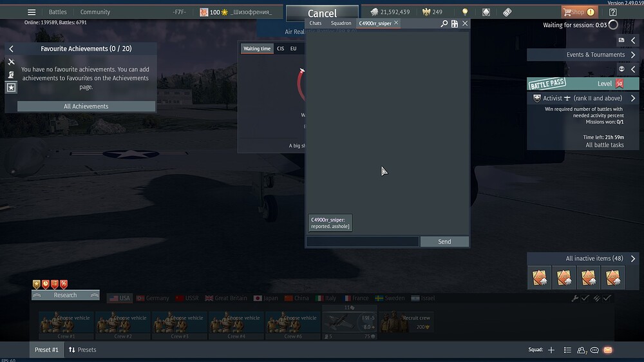
Task: Expand the Activist battle task chevron
Action: coord(633,99)
